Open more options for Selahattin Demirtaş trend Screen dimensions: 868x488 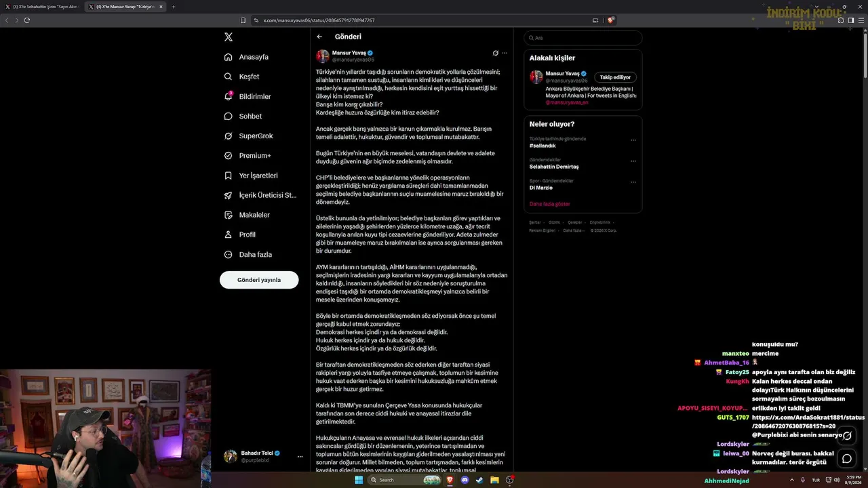633,161
